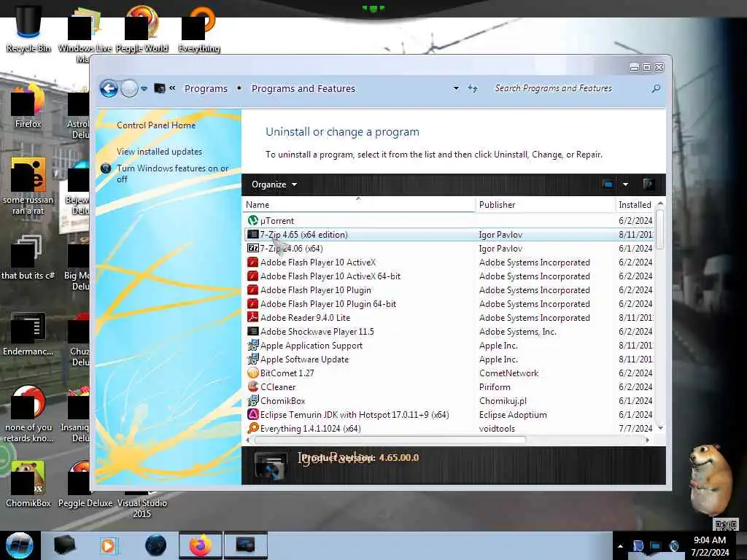This screenshot has height=560, width=747.
Task: Select Adobe Shockwave Player 11.5 entry
Action: (449, 332)
